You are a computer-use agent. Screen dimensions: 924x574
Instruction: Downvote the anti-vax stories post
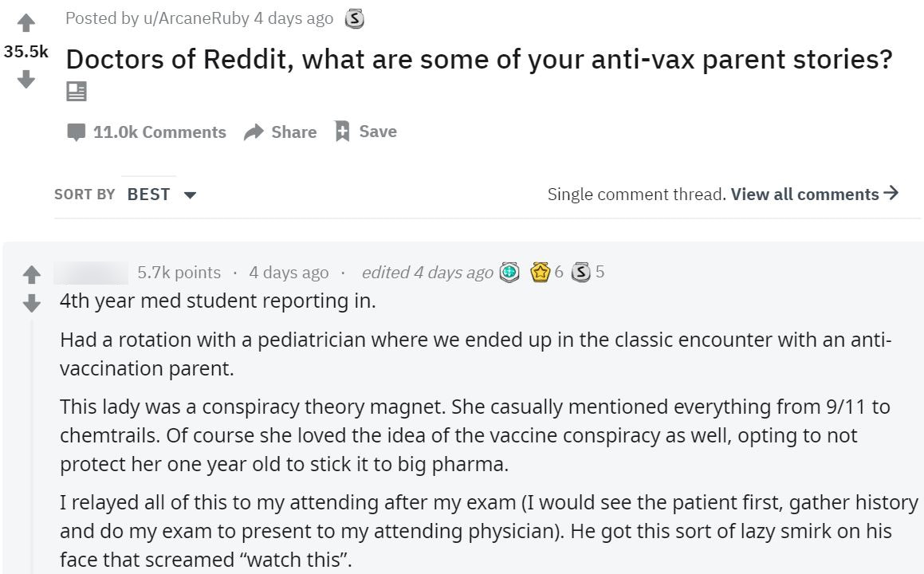[26, 79]
